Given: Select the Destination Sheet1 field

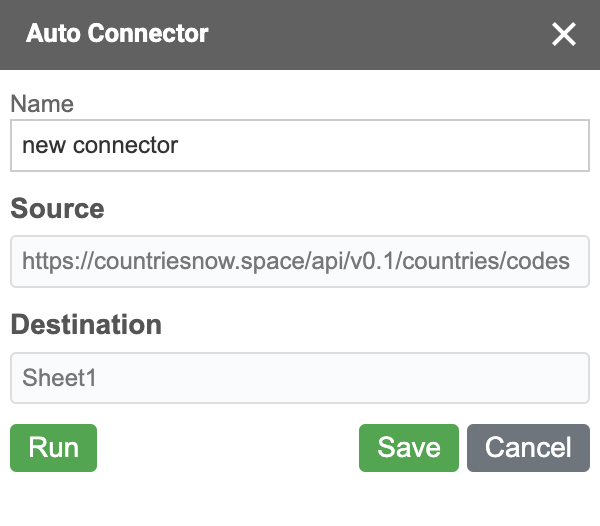Looking at the screenshot, I should pyautogui.click(x=300, y=378).
